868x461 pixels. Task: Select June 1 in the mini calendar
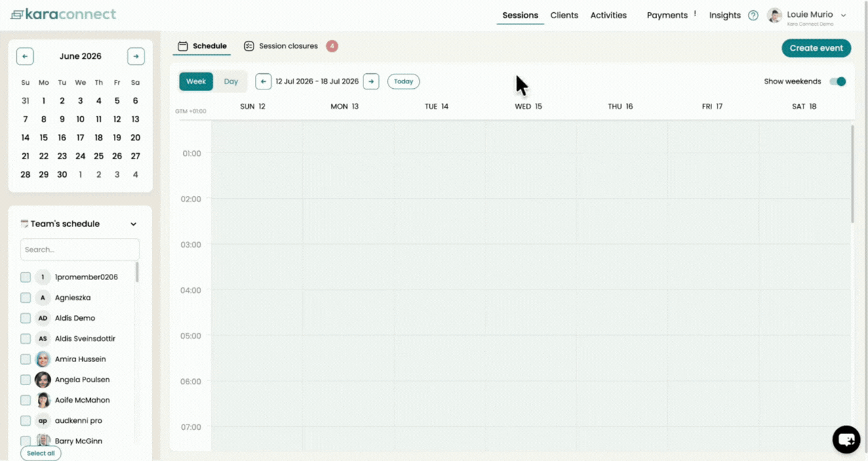click(x=43, y=101)
